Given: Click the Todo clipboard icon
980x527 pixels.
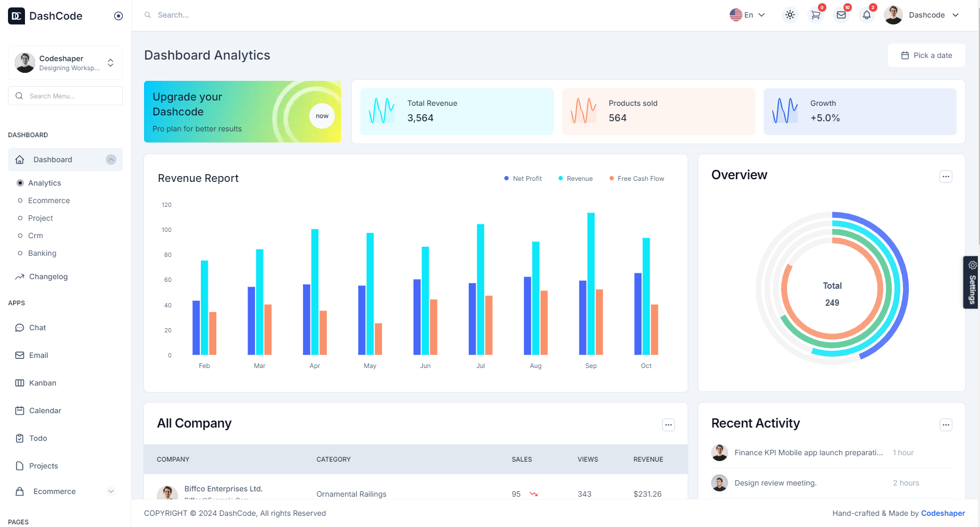Looking at the screenshot, I should pyautogui.click(x=20, y=438).
